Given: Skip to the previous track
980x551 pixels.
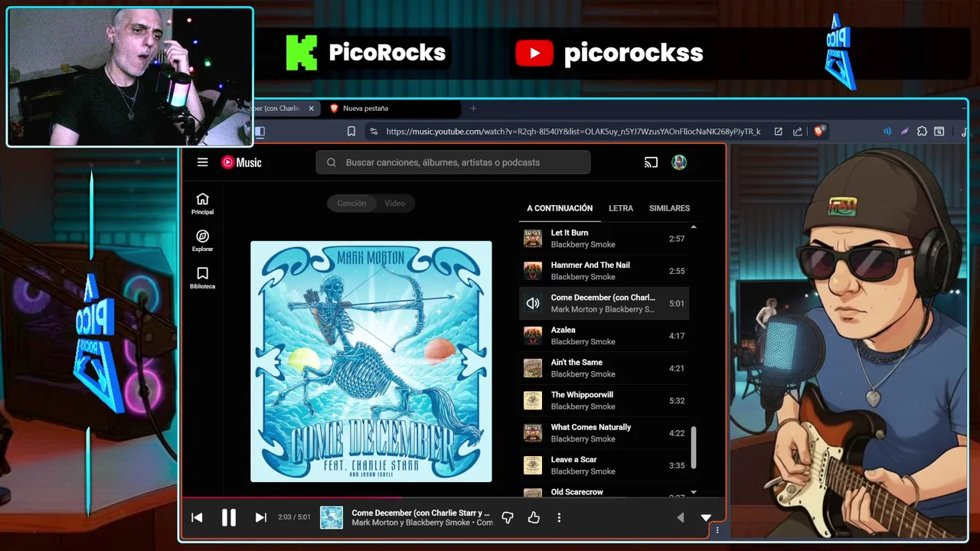Looking at the screenshot, I should click(197, 517).
